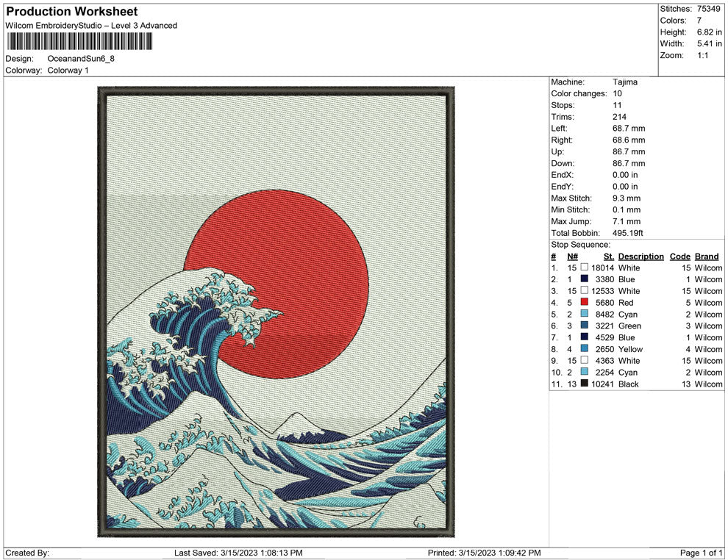Click the white swatch in stop row 1
The width and height of the screenshot is (728, 560).
[x=585, y=268]
